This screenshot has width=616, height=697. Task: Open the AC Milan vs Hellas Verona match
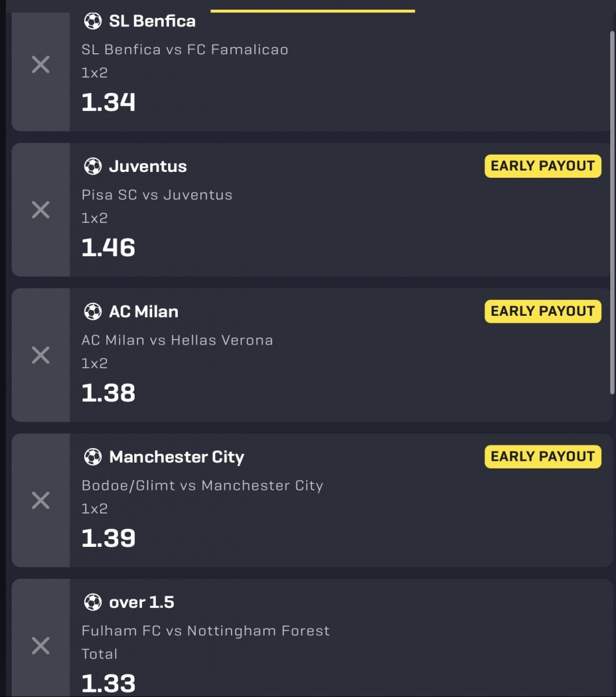click(177, 340)
